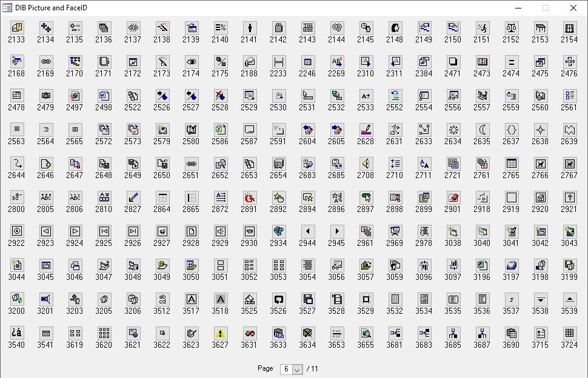Choose the help question icon 2921
The height and width of the screenshot is (378, 588).
[x=569, y=197]
